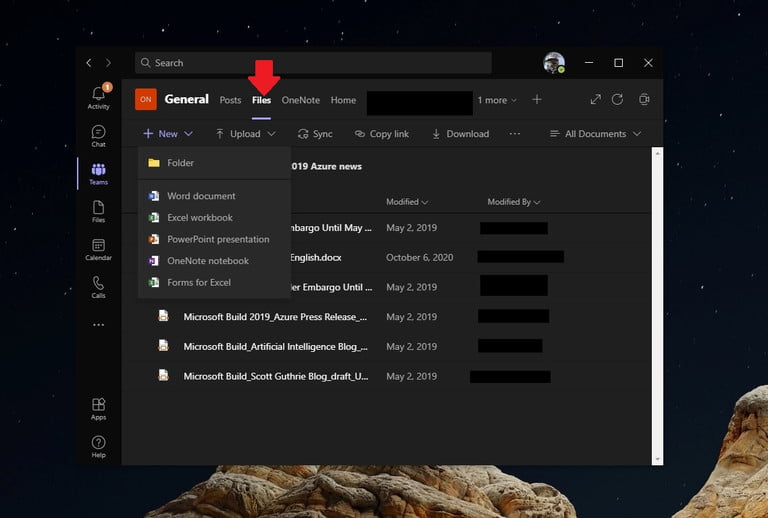This screenshot has height=518, width=768.
Task: Start a meeting with the Meet camera icon
Action: pyautogui.click(x=644, y=99)
